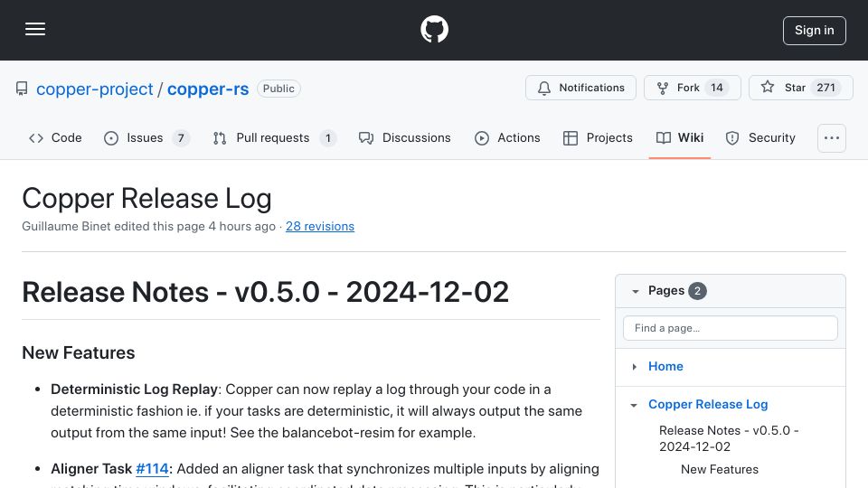Show more tabs with the ellipsis button
This screenshot has height=488, width=868.
pos(832,137)
